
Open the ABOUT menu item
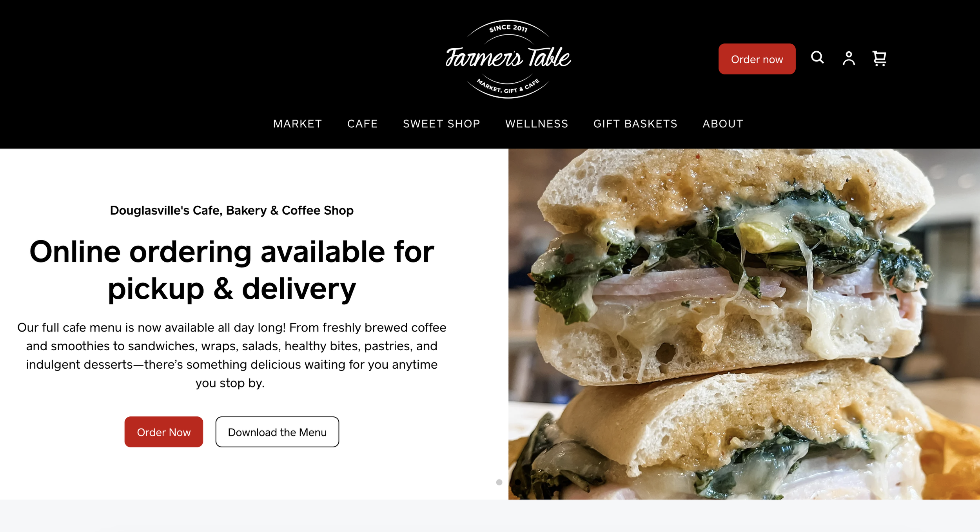point(722,124)
